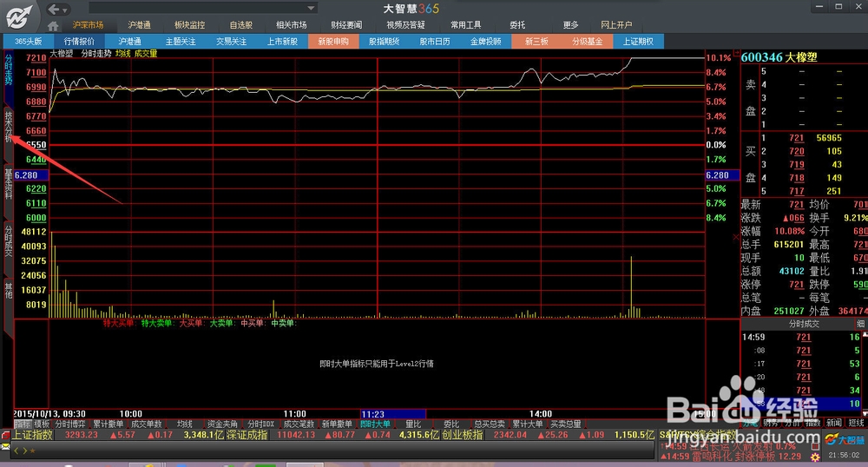868x467 pixels.
Task: Select the 量比 indicator tab
Action: [413, 424]
